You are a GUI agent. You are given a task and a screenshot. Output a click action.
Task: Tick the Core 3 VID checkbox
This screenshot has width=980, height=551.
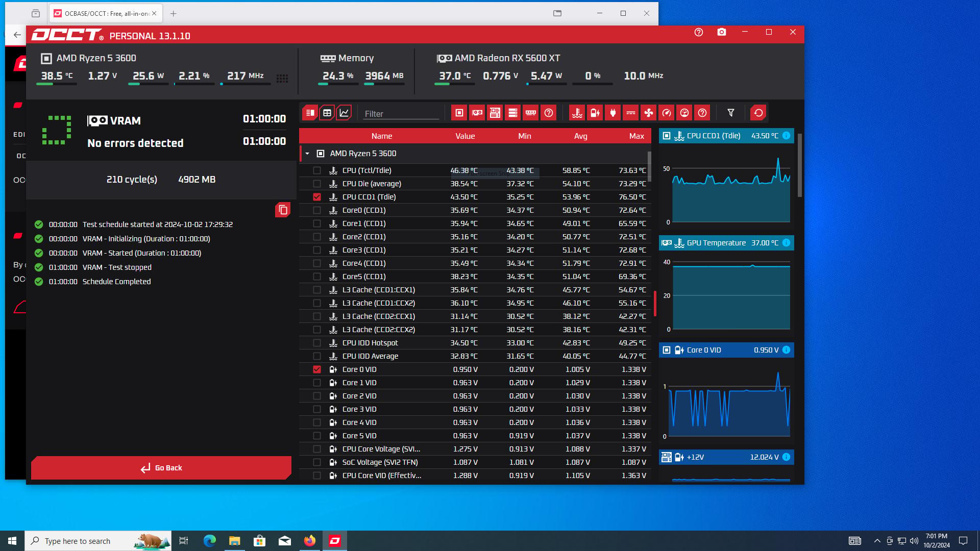click(x=317, y=409)
